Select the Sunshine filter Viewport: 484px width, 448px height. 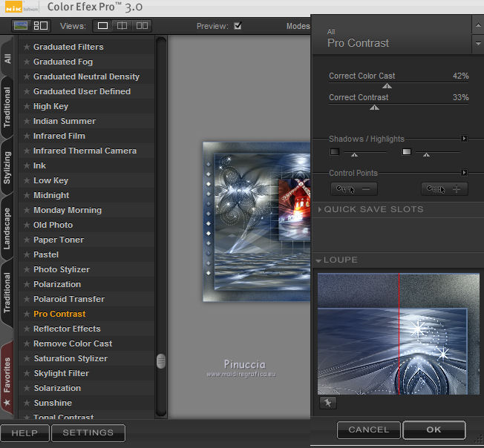pyautogui.click(x=86, y=403)
